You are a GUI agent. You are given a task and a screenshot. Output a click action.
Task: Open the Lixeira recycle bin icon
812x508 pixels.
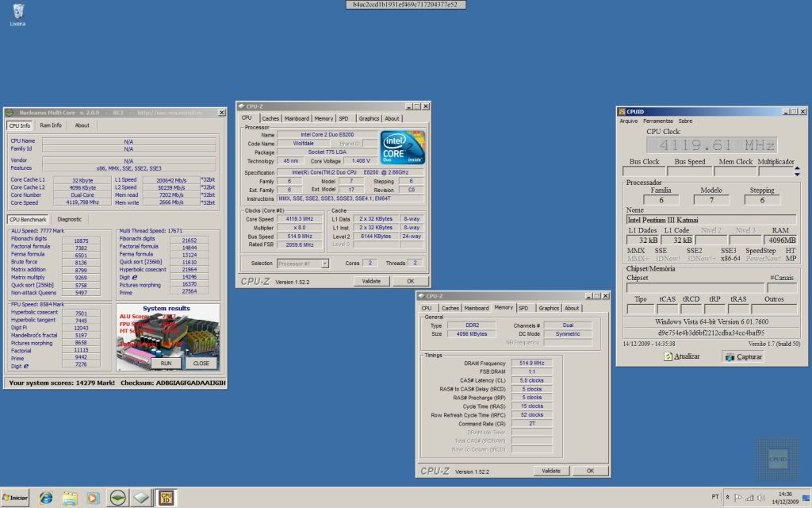[x=17, y=14]
